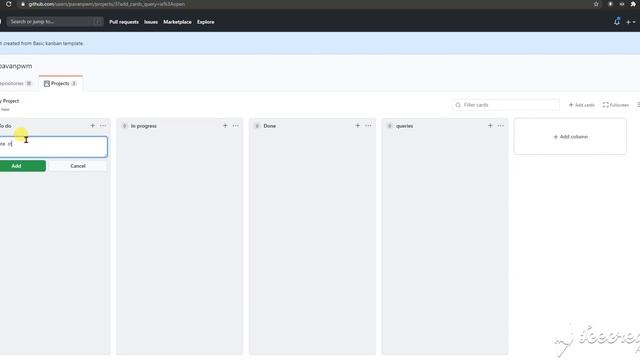Click the Add cards button
Image resolution: width=640 pixels, height=360 pixels.
582,105
